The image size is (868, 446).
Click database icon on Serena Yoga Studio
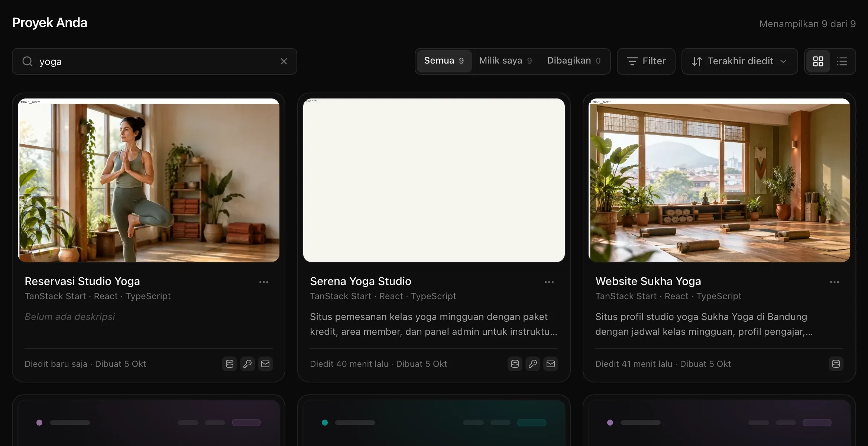[515, 364]
